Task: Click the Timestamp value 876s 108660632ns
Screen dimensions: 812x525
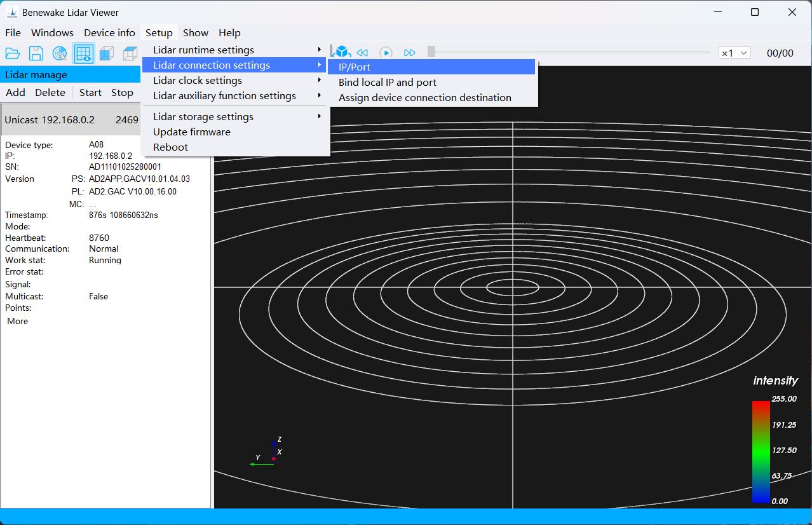Action: 123,215
